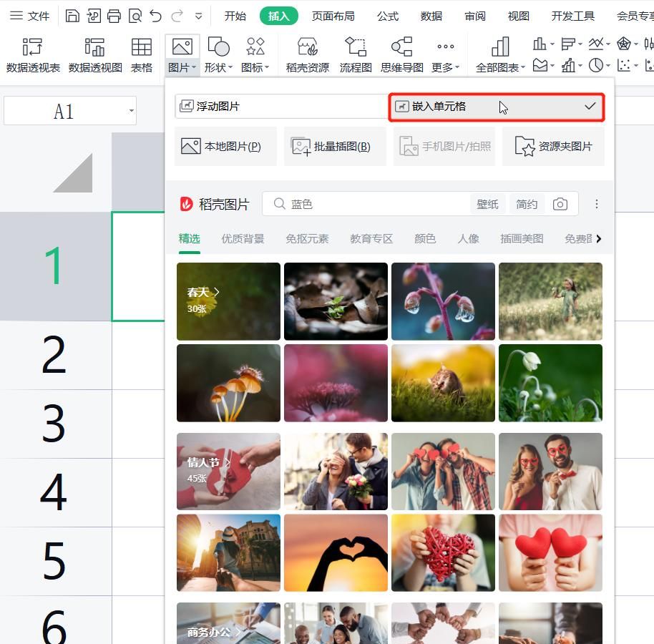Pick the water droplet flower thumbnail

tap(443, 301)
